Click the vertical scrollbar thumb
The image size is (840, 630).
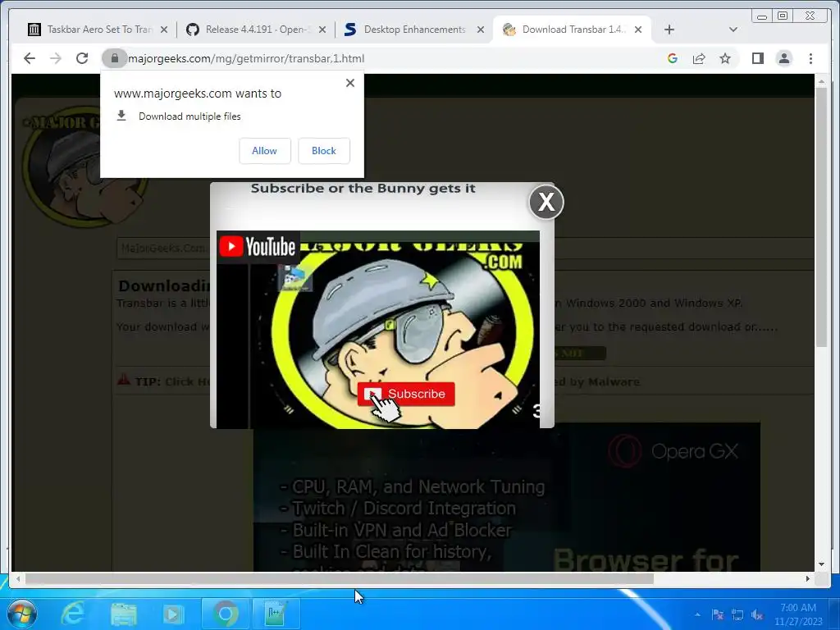pyautogui.click(x=821, y=217)
